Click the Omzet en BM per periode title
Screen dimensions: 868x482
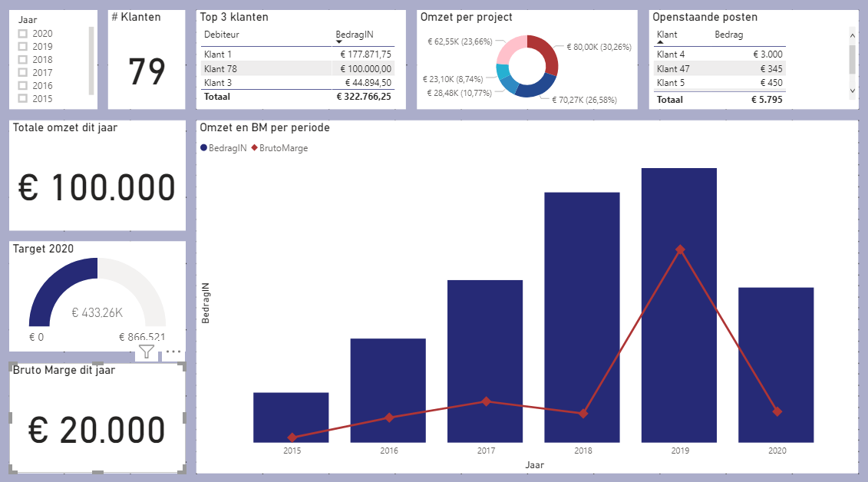coord(265,127)
